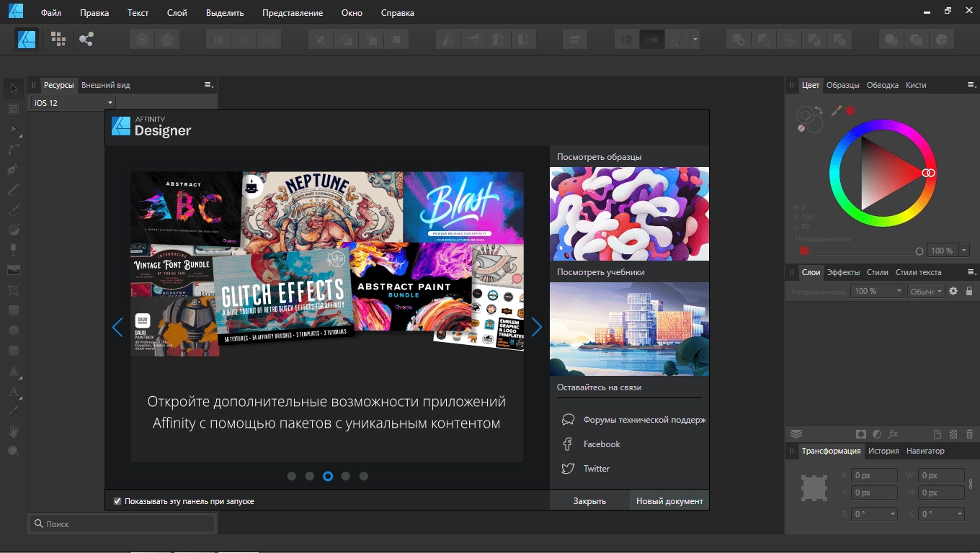This screenshot has width=980, height=553.
Task: Open the blend mode 'Обычн' dropdown
Action: point(926,291)
